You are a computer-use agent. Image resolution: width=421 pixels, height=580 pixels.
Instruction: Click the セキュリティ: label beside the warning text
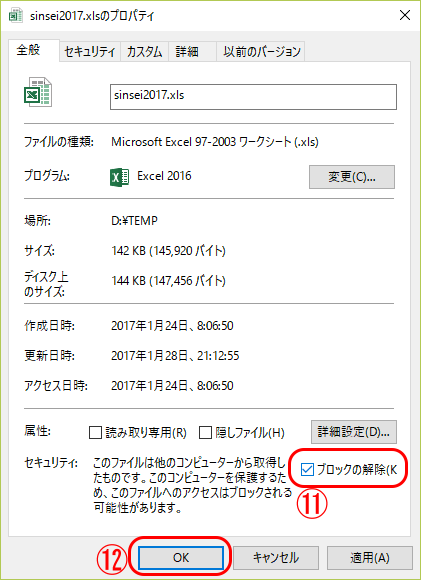(51, 463)
